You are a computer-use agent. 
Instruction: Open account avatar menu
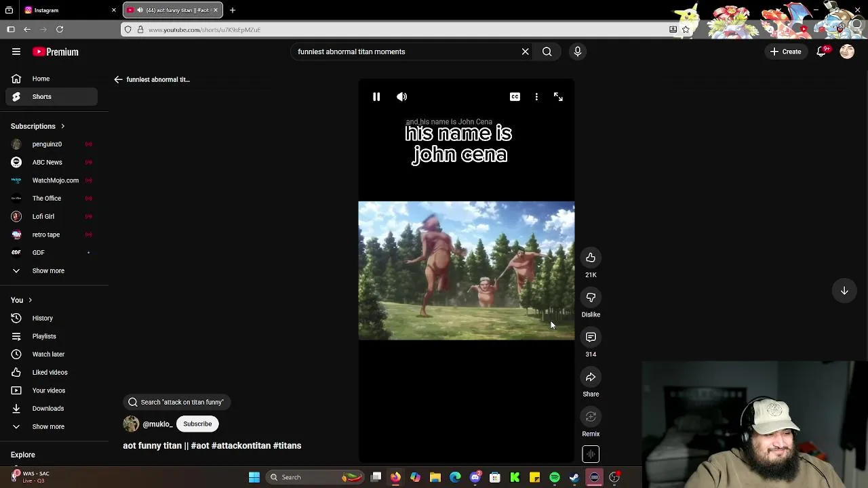click(847, 52)
